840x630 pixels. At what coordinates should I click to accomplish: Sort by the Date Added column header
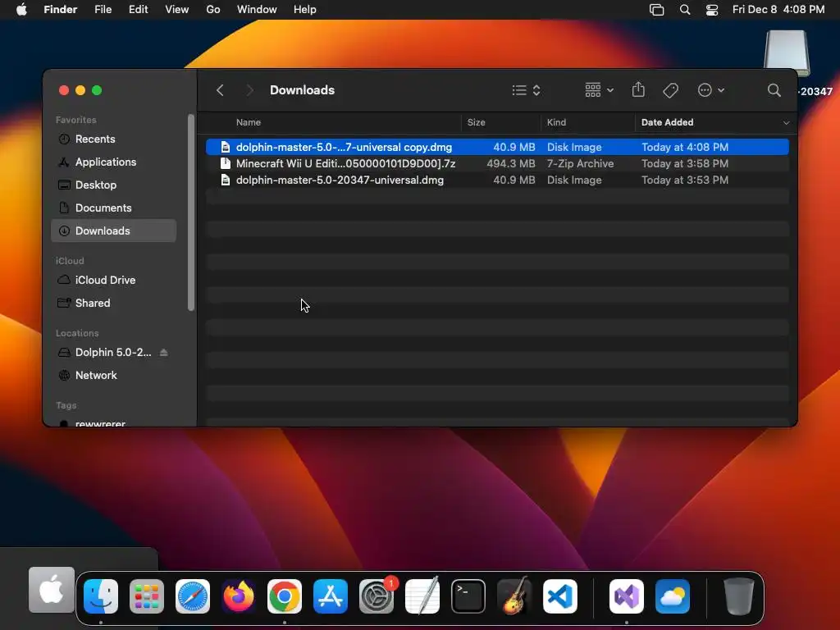(667, 122)
